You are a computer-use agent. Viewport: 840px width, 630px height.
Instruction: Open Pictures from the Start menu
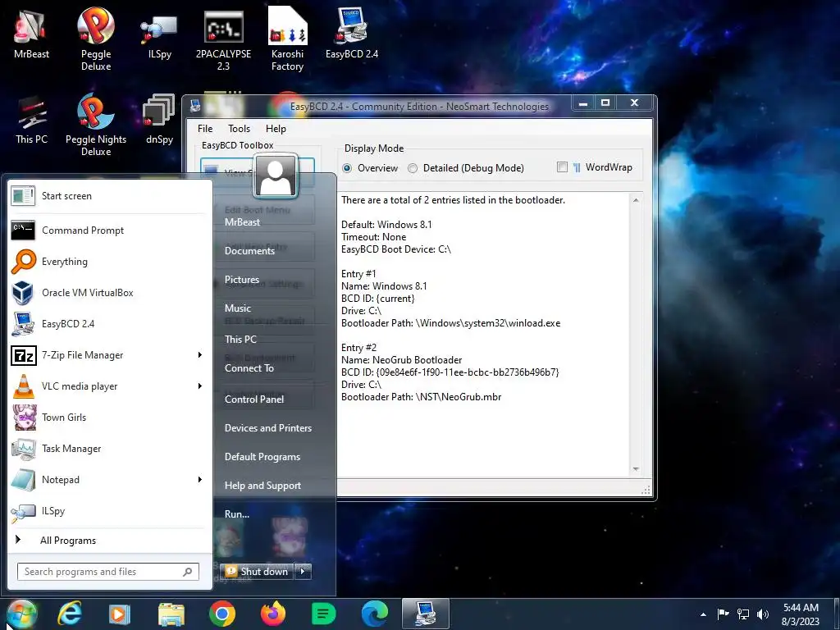(x=242, y=280)
